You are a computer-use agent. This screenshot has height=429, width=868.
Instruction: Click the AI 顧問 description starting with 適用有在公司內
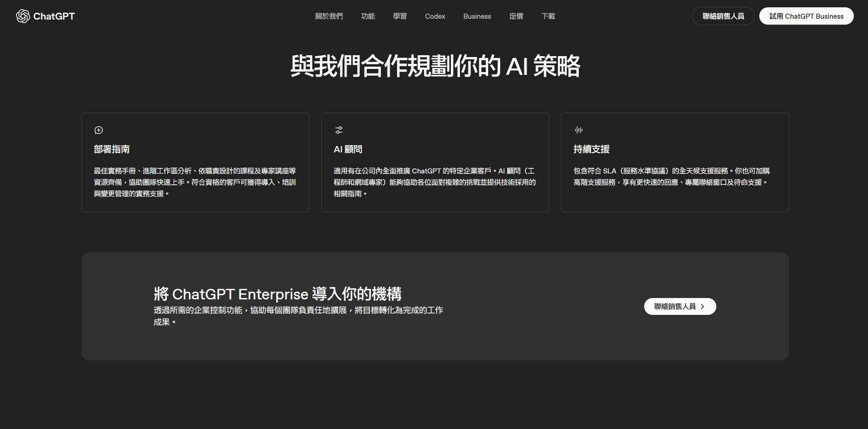coord(435,182)
